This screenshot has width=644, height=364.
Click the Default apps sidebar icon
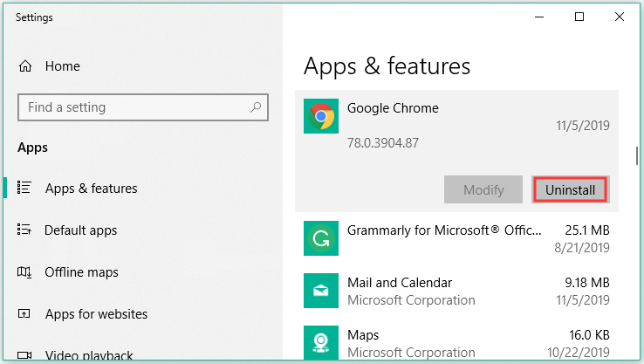[25, 230]
